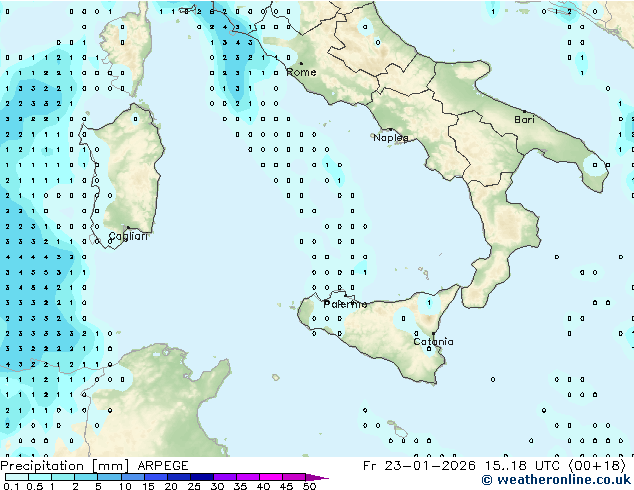Image resolution: width=634 pixels, height=490 pixels.
Task: Pick the 40–45 mm magenta swatch
Action: tap(271, 477)
